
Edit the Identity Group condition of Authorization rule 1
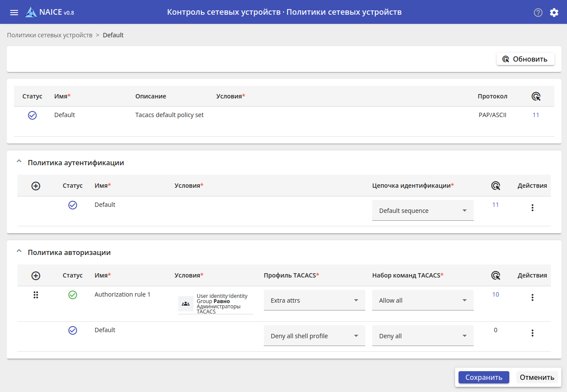pyautogui.click(x=216, y=304)
